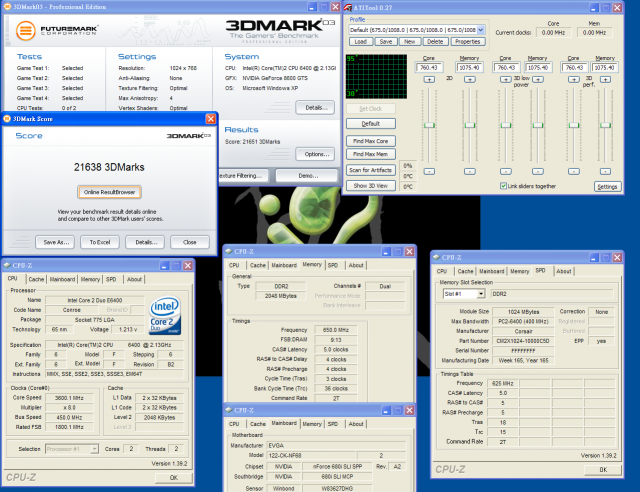Screen dimensions: 640x492
Task: Click Details... button in score dialog
Action: point(145,242)
